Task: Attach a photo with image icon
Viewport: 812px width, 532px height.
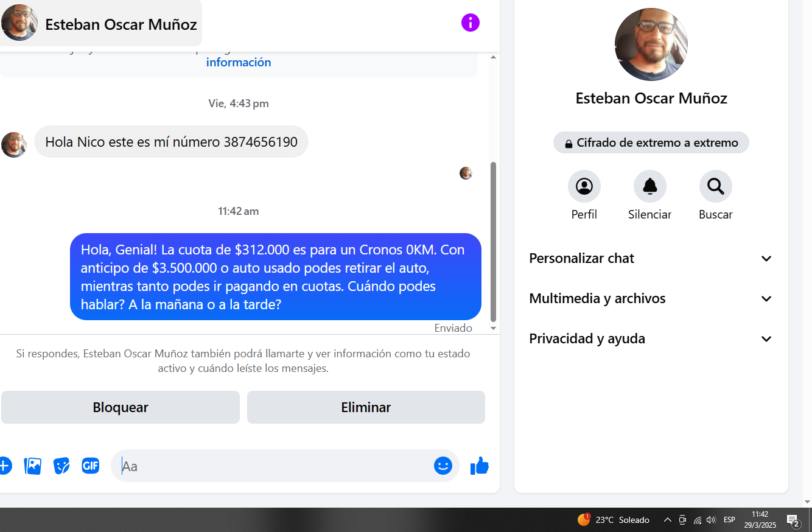Action: (x=32, y=466)
